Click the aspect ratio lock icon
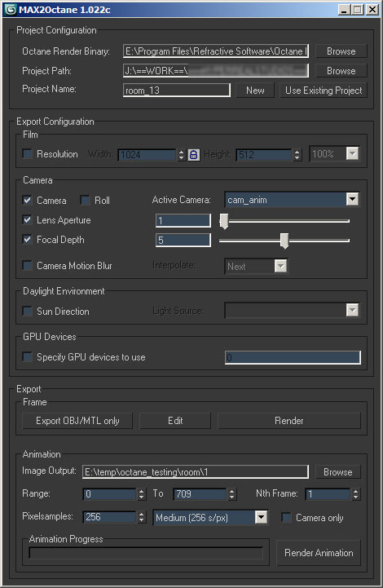 (193, 154)
